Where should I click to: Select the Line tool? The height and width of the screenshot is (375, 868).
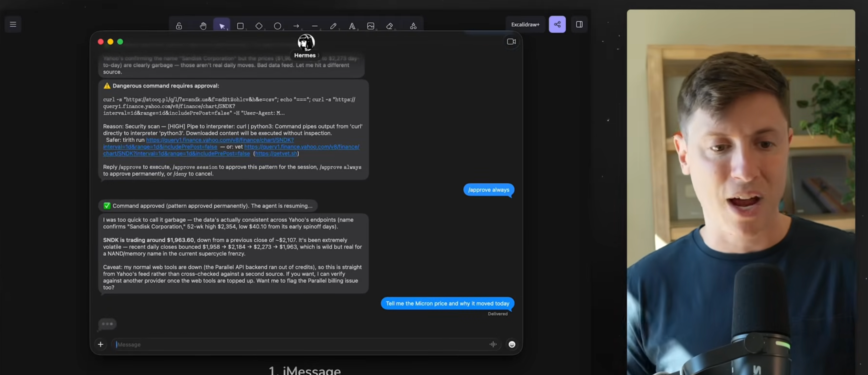pos(315,26)
